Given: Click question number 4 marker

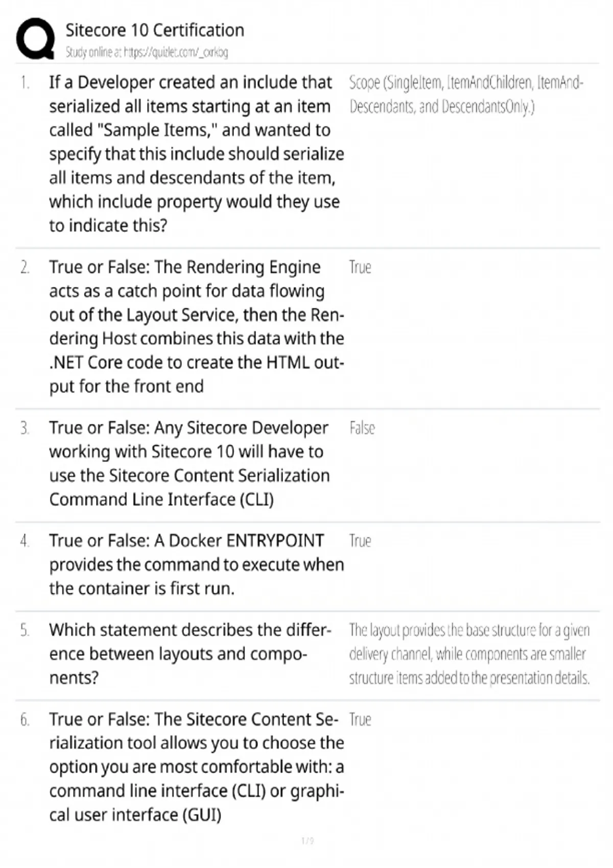Looking at the screenshot, I should click(25, 541).
